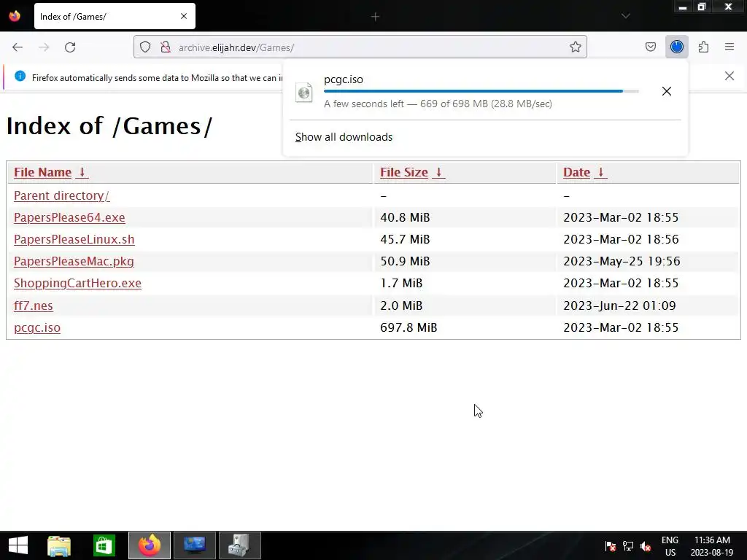Click the pcgc.iso download progress bar
The width and height of the screenshot is (747, 560).
[x=481, y=91]
